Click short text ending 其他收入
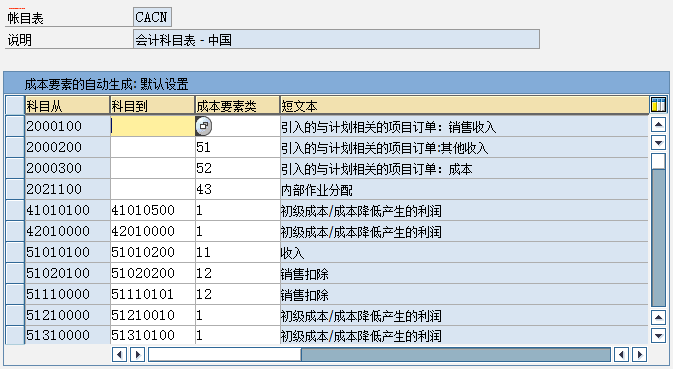The height and width of the screenshot is (369, 673). coord(464,148)
